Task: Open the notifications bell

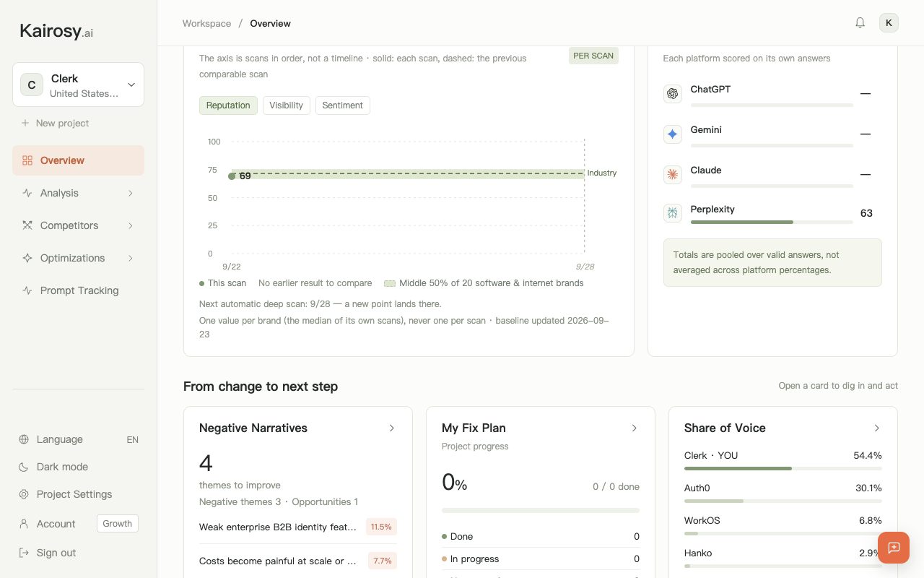Action: pyautogui.click(x=860, y=23)
